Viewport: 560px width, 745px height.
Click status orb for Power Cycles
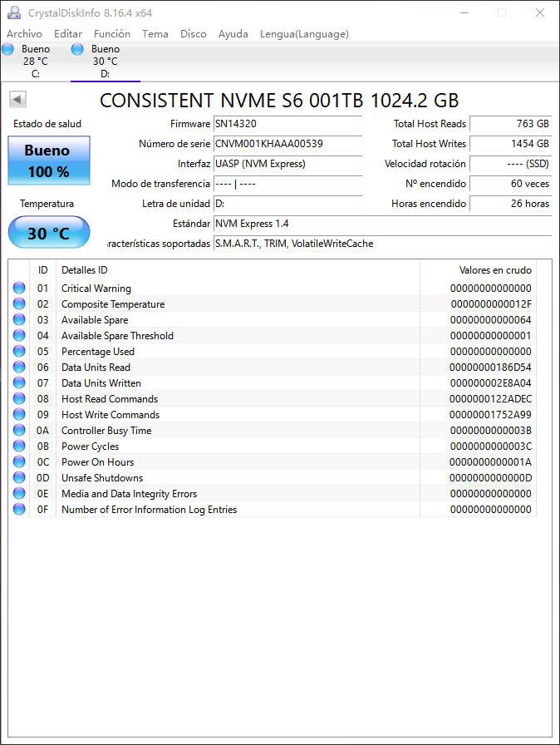(x=19, y=446)
